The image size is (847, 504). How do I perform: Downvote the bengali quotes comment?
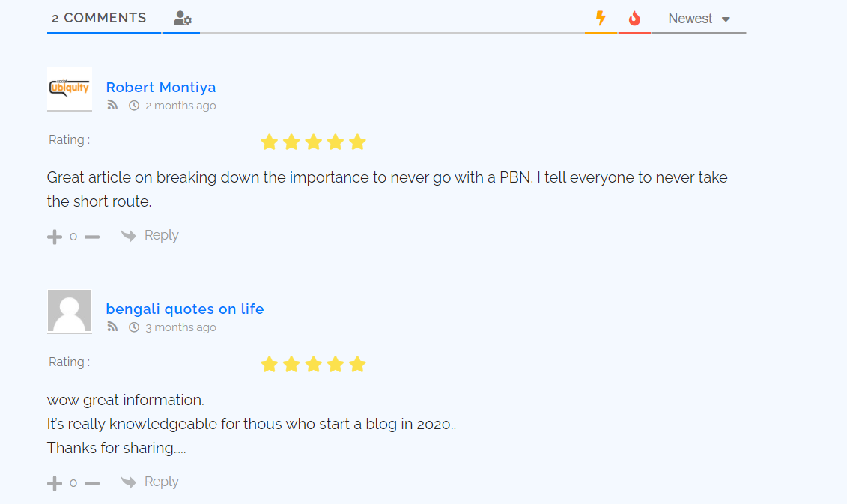92,483
